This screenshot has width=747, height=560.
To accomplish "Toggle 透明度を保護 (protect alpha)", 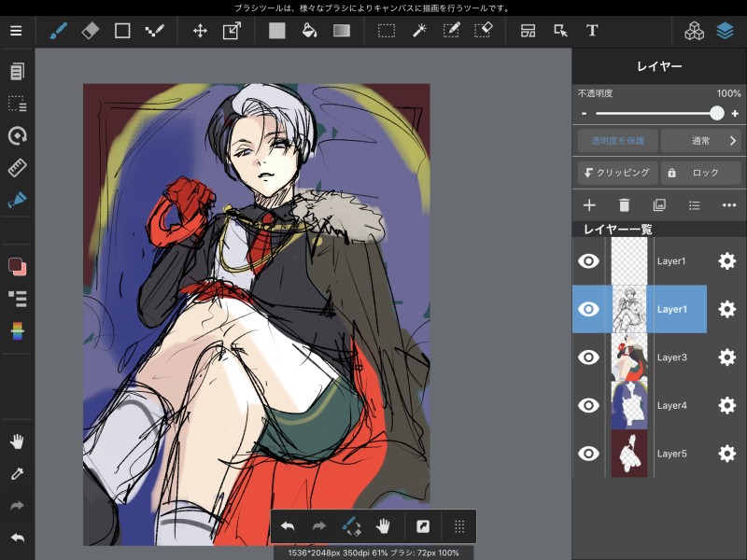I will pyautogui.click(x=617, y=141).
